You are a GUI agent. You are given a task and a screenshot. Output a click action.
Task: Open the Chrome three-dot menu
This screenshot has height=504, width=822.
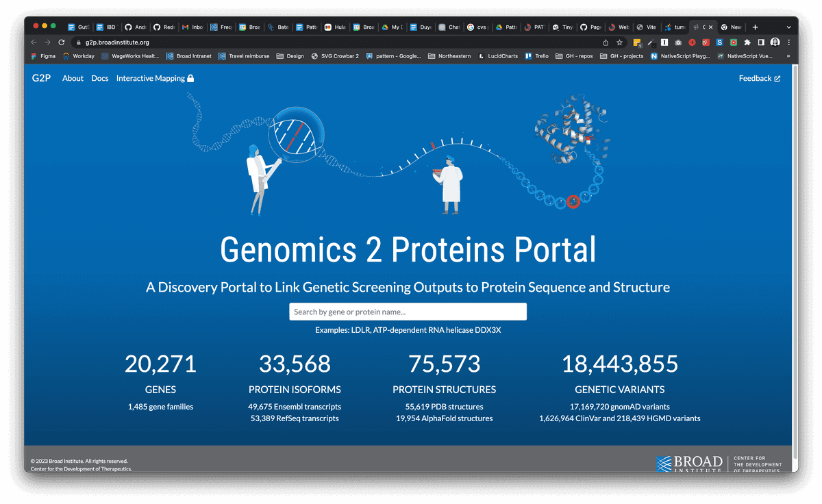coord(788,42)
